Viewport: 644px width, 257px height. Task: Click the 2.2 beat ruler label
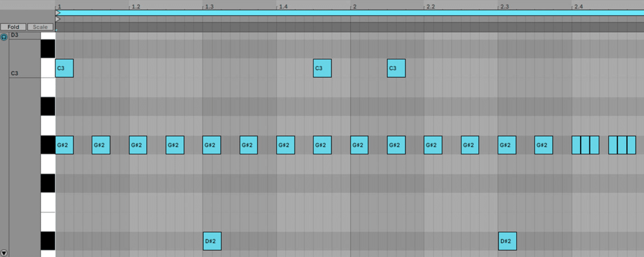pyautogui.click(x=431, y=7)
